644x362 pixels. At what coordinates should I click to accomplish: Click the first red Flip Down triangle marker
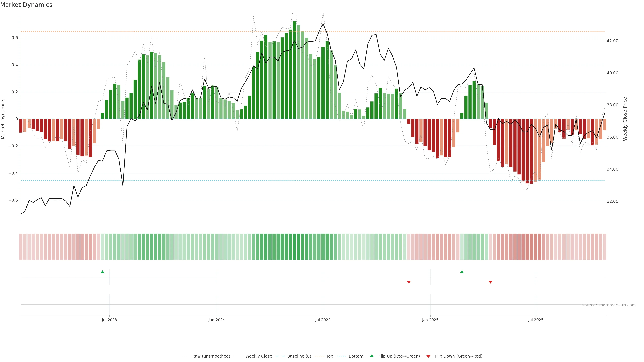[x=409, y=282]
